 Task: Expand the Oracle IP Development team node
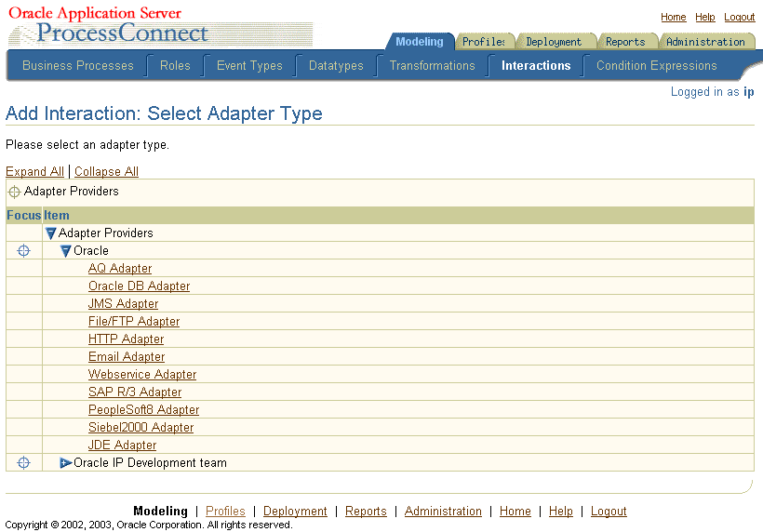pos(66,463)
